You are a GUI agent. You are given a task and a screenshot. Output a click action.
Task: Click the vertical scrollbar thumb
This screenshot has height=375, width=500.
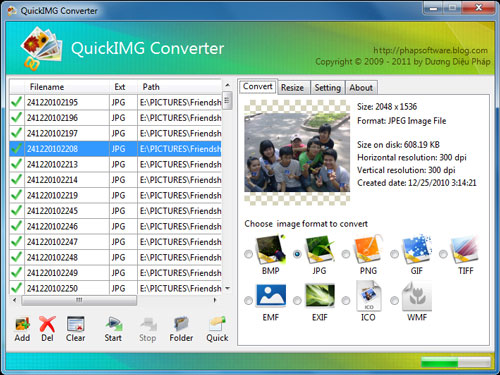click(x=227, y=100)
